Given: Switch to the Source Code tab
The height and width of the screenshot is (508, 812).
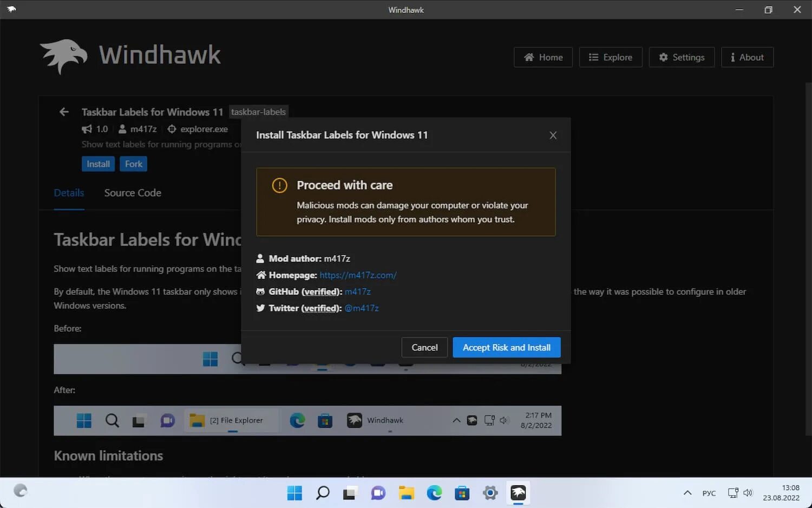Looking at the screenshot, I should pyautogui.click(x=133, y=193).
